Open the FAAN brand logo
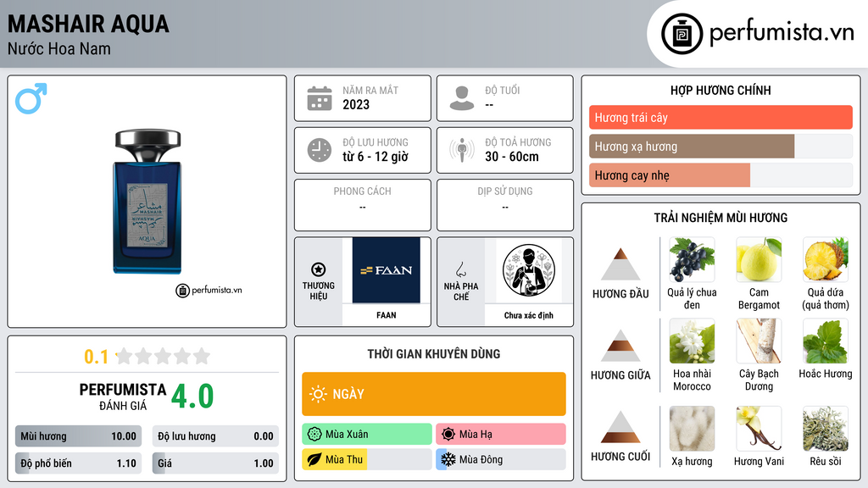This screenshot has height=488, width=868. tap(387, 270)
